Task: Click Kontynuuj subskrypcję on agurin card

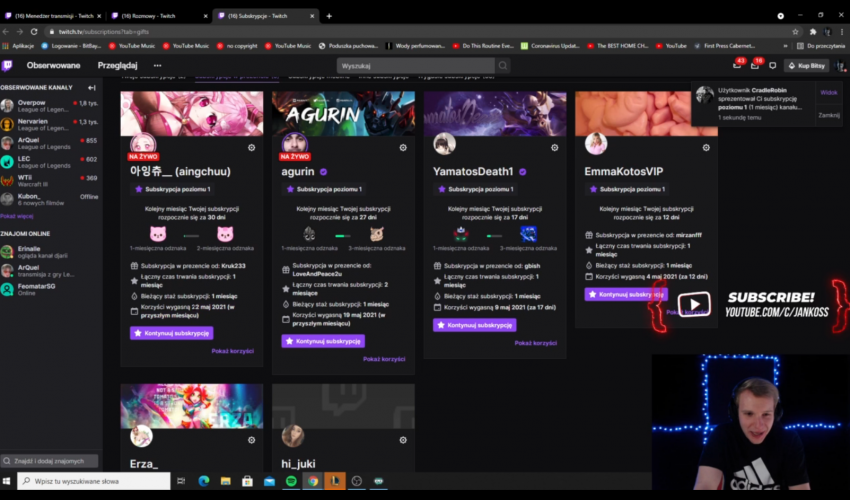Action: pyautogui.click(x=323, y=341)
